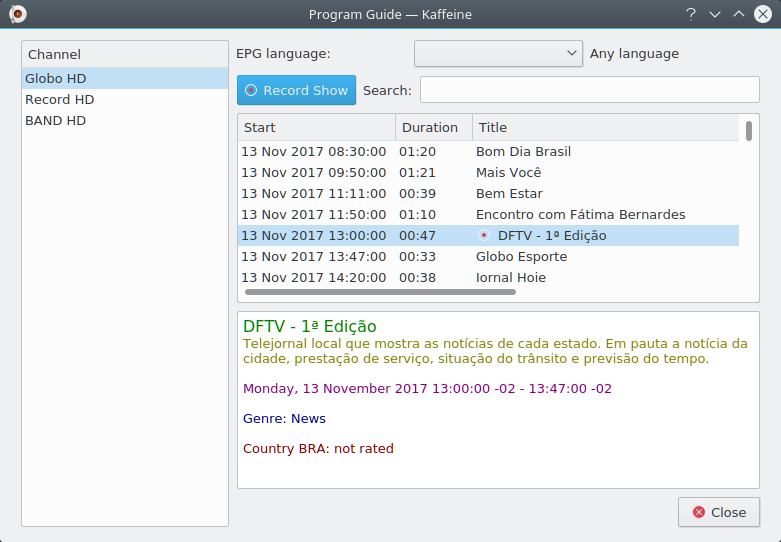This screenshot has height=542, width=781.
Task: Sort the channel list by the Channel header
Action: [125, 54]
